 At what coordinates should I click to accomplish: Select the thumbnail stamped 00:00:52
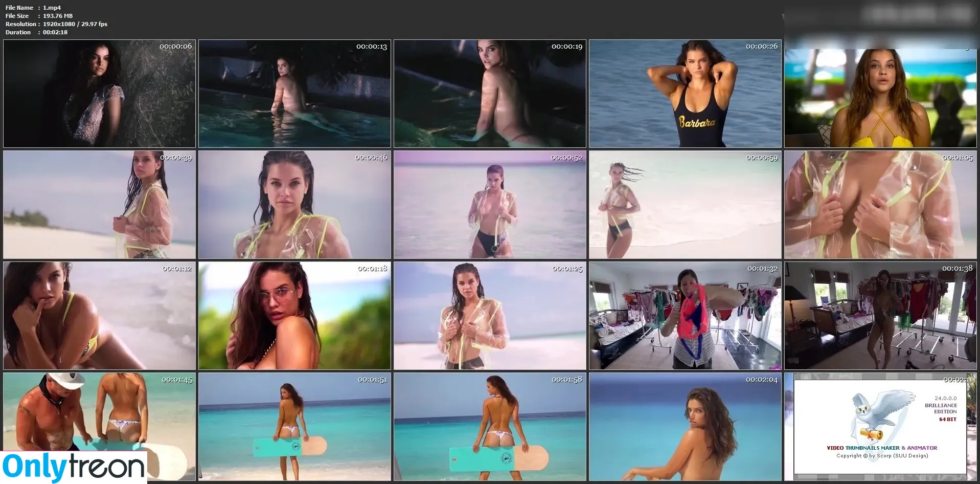point(490,205)
